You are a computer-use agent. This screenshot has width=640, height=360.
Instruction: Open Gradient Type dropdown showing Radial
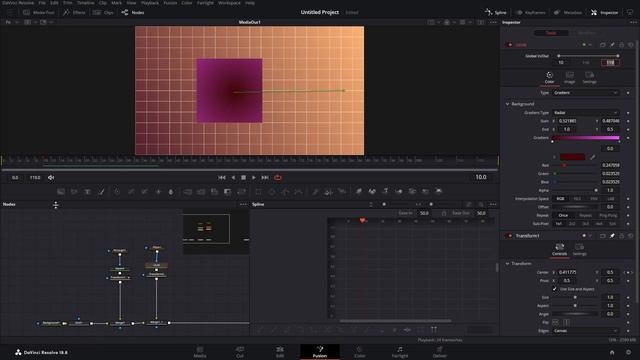point(586,113)
